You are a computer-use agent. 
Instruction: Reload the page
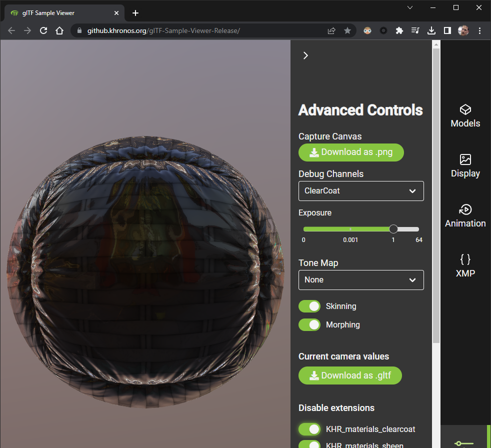point(43,30)
